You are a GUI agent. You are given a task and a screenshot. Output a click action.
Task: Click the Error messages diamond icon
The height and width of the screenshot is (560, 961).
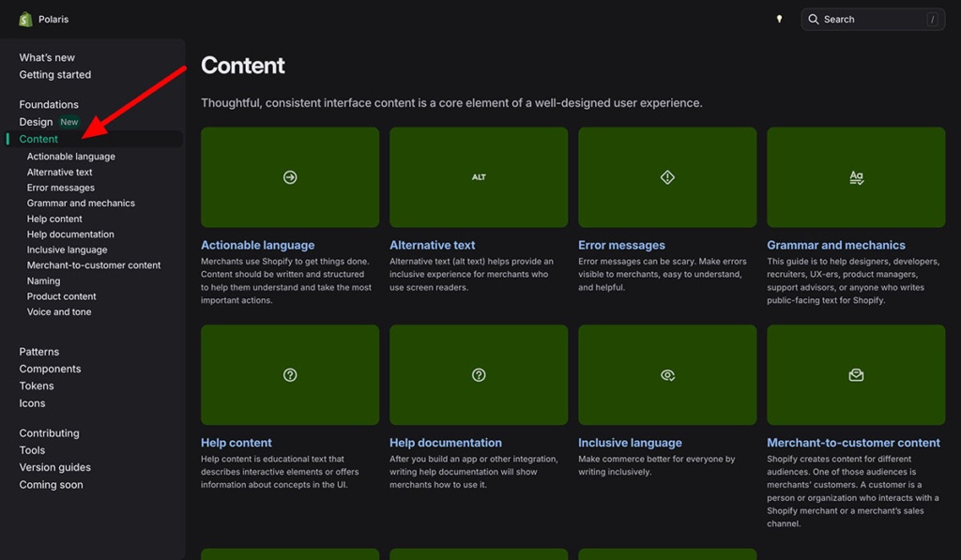667,176
